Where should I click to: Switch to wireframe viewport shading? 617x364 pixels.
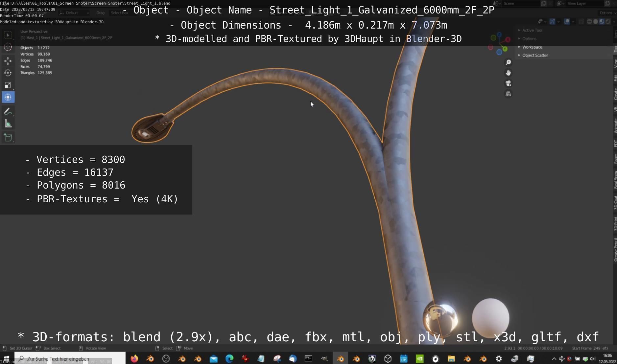click(x=589, y=22)
